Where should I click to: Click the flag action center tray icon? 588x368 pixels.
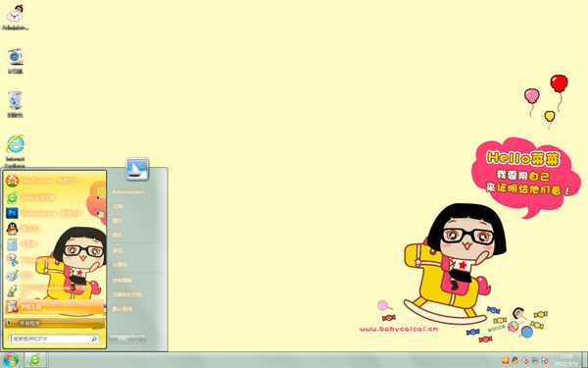click(545, 360)
